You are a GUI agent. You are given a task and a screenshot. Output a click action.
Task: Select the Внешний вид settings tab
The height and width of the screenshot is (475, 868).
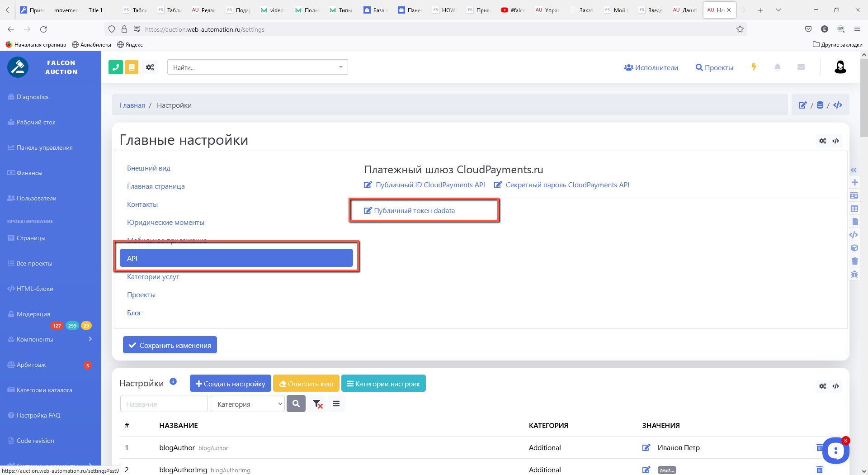(x=149, y=168)
